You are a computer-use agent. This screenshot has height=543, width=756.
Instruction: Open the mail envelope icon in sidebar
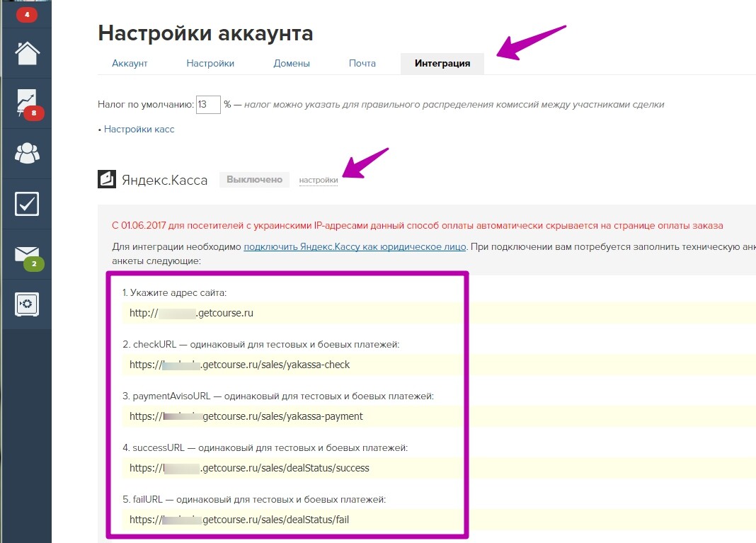pos(27,253)
